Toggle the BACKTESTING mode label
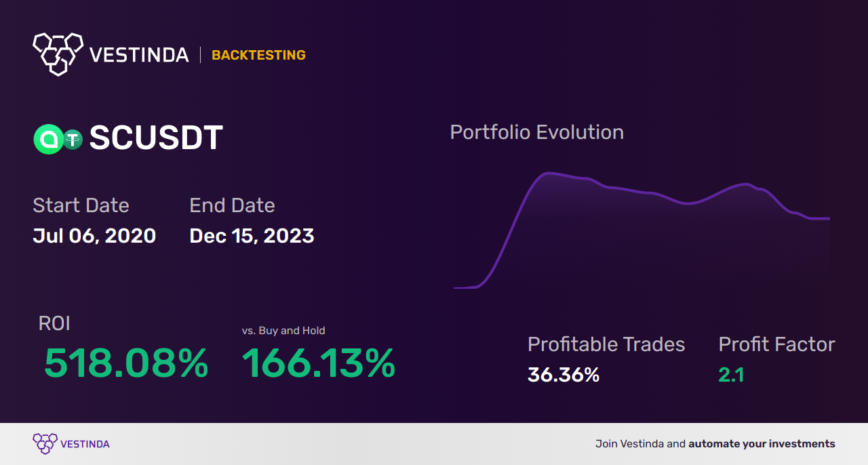Image resolution: width=868 pixels, height=465 pixels. [x=258, y=55]
